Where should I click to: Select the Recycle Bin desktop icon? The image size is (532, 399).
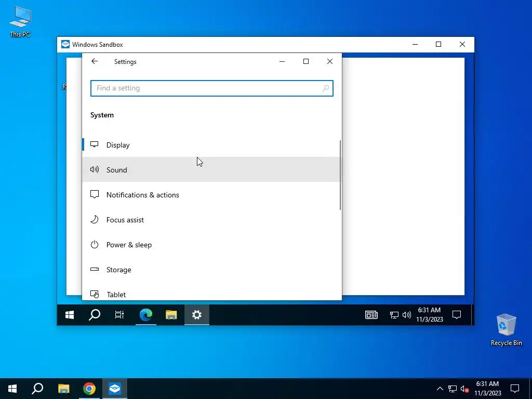point(506,330)
